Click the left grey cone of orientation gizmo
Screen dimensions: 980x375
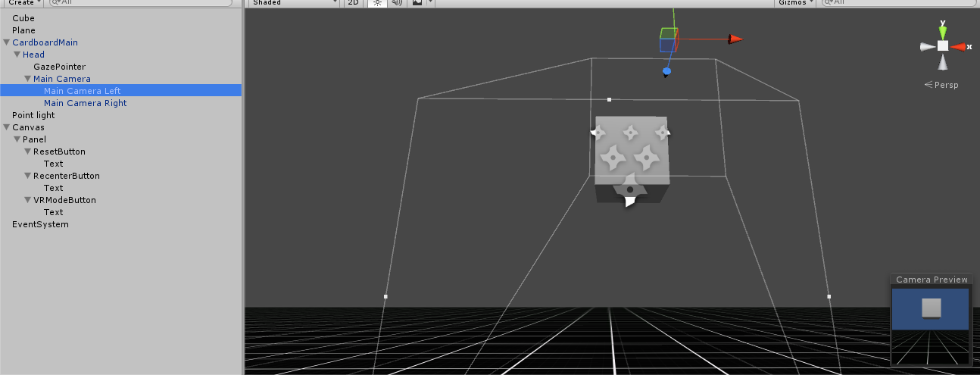(927, 46)
